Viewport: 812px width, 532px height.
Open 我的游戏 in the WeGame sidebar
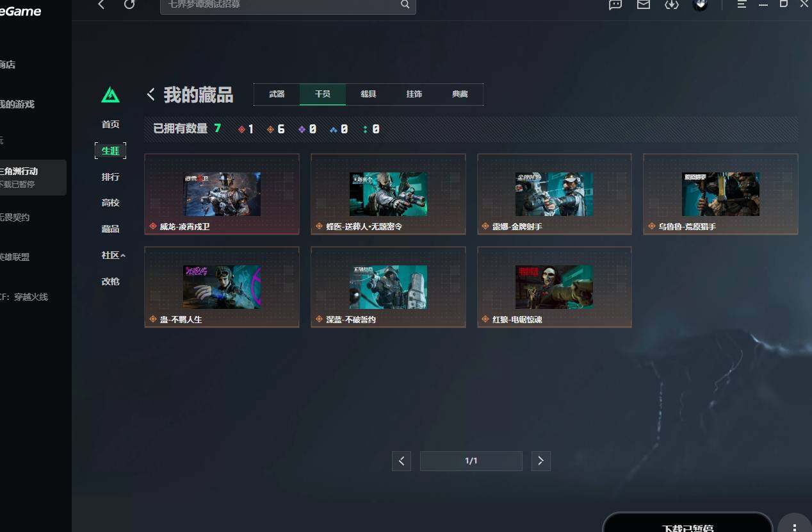pyautogui.click(x=17, y=104)
